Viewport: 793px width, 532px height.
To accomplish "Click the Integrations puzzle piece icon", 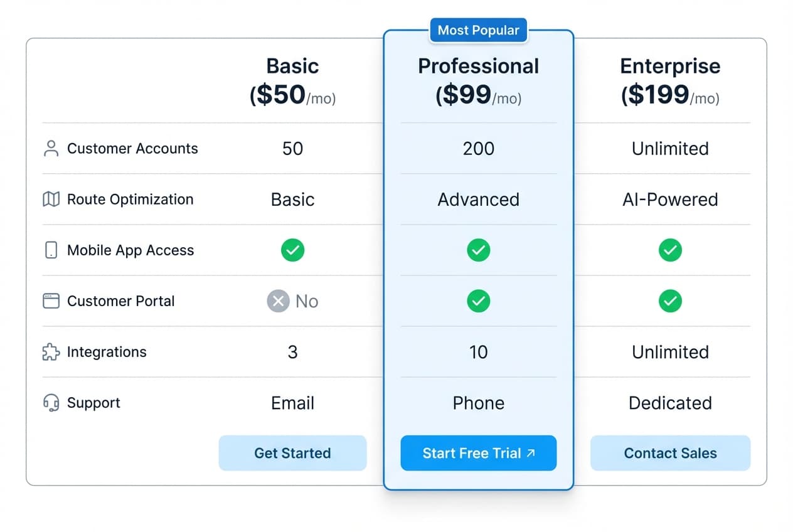I will point(51,352).
